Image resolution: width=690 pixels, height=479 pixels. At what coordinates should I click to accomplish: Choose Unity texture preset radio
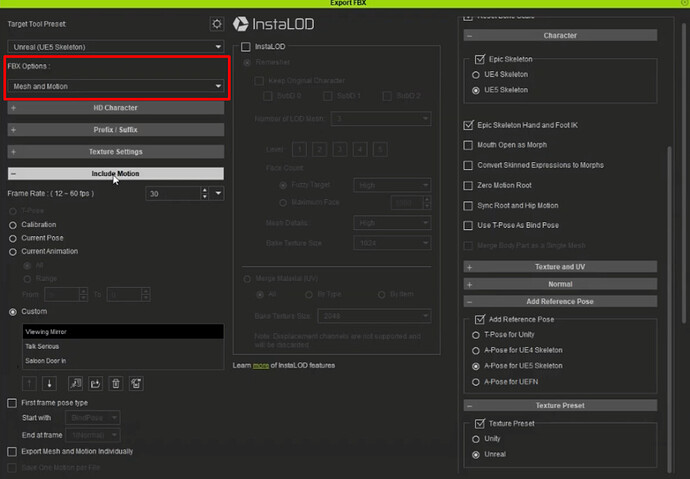(476, 439)
